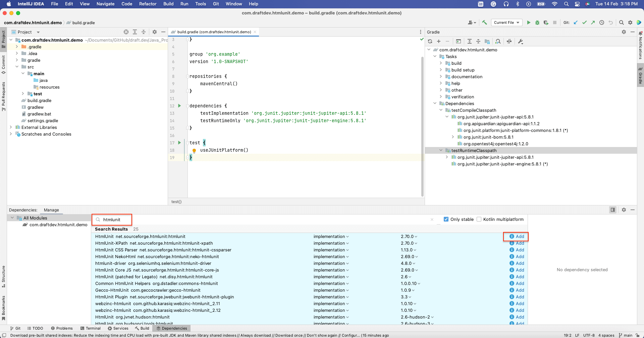Select opened file target icon in Project panel

point(126,32)
